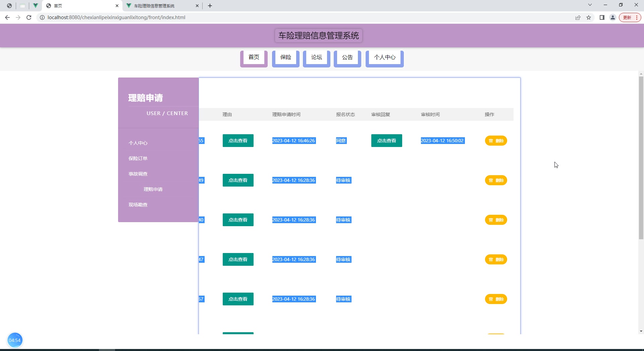The image size is (644, 351).
Task: Click the vertical page scrollbar thumb
Action: (641, 158)
